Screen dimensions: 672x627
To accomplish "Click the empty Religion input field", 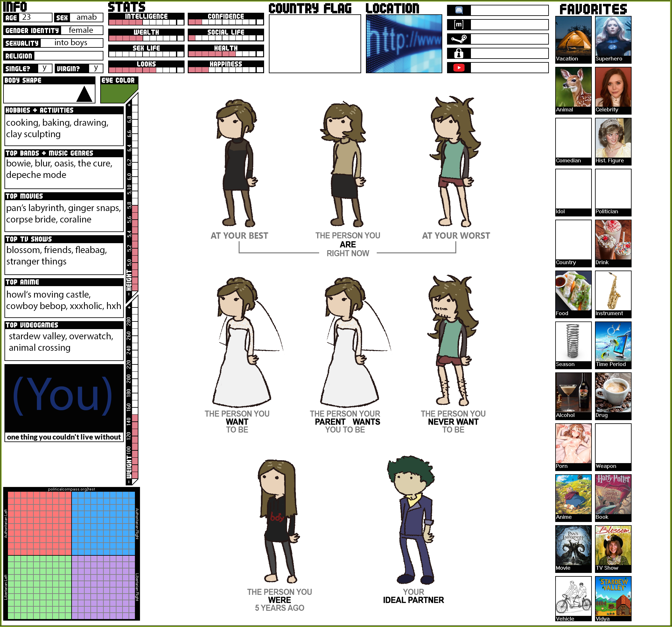I will point(69,56).
